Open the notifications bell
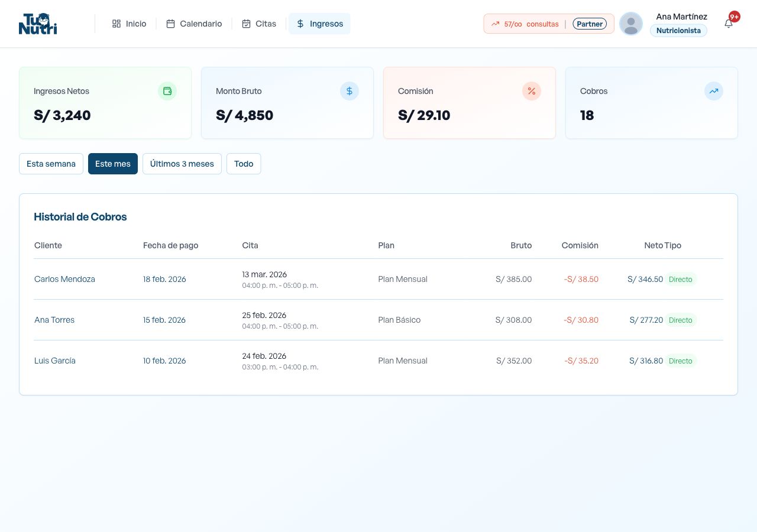 pyautogui.click(x=729, y=24)
